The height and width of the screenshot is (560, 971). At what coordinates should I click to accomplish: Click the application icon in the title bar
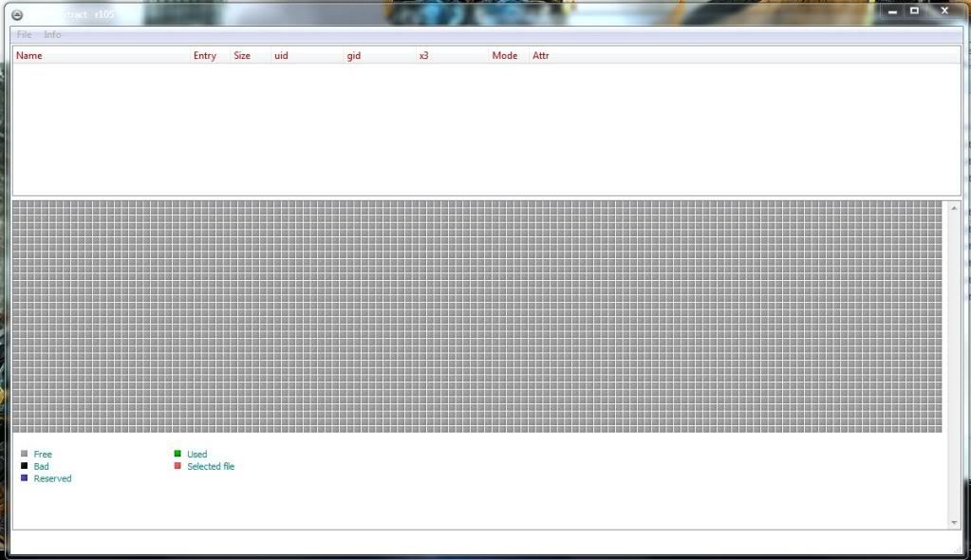pyautogui.click(x=17, y=14)
